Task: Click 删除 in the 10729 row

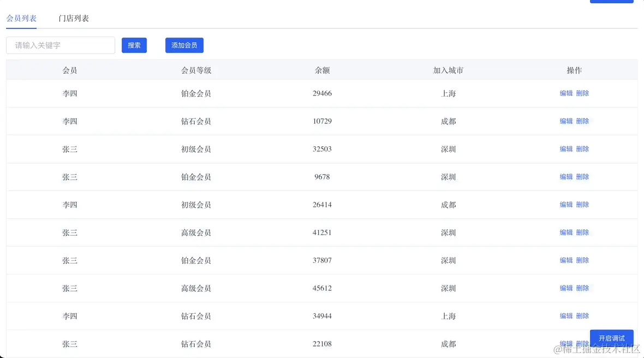Action: click(x=582, y=121)
